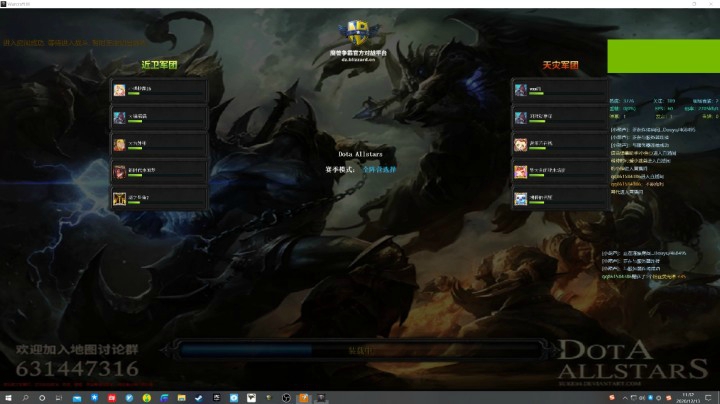Open Task View on taskbar

click(x=59, y=398)
